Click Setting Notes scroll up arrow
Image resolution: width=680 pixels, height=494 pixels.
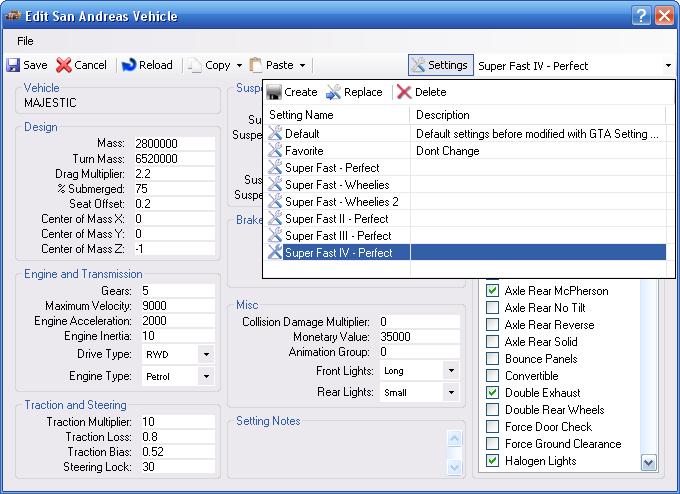[x=454, y=439]
